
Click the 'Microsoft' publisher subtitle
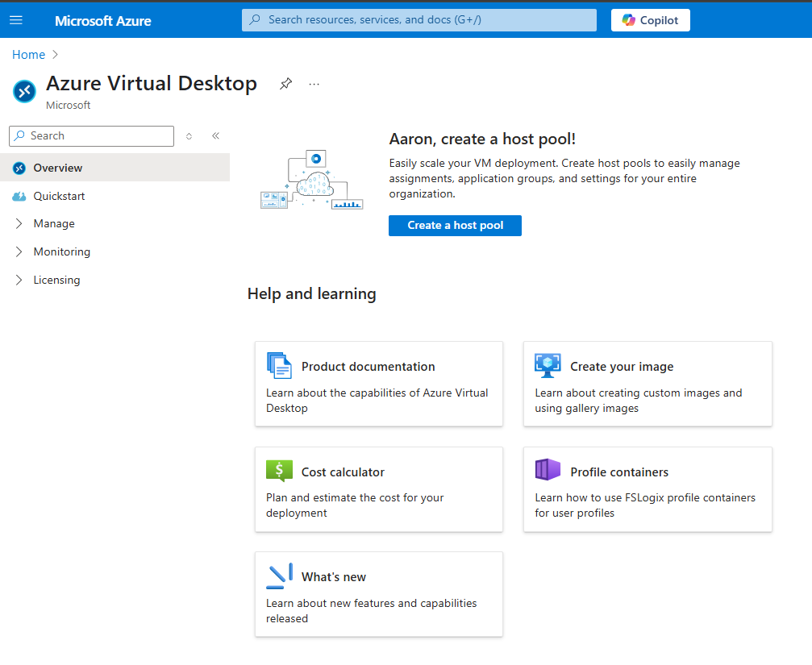point(69,105)
